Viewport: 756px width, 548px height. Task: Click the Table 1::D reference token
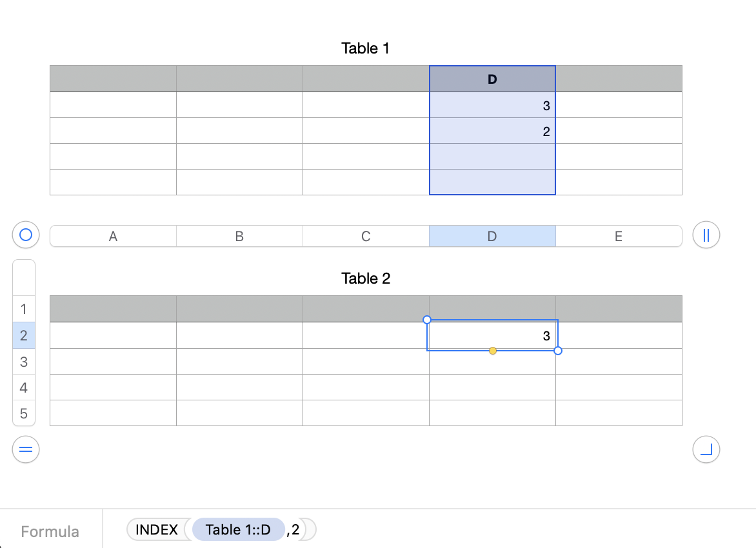pyautogui.click(x=238, y=530)
